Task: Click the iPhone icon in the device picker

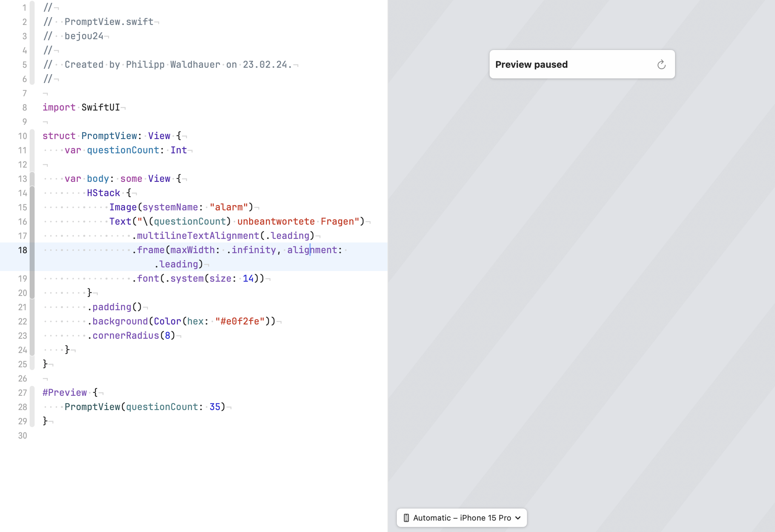Action: 406,518
